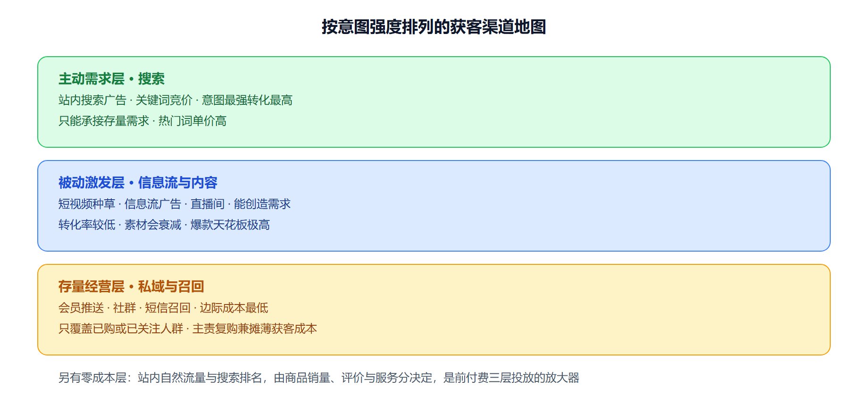
Task: Click the title 按意图强度排列的获客渠道地图
Action: click(434, 27)
